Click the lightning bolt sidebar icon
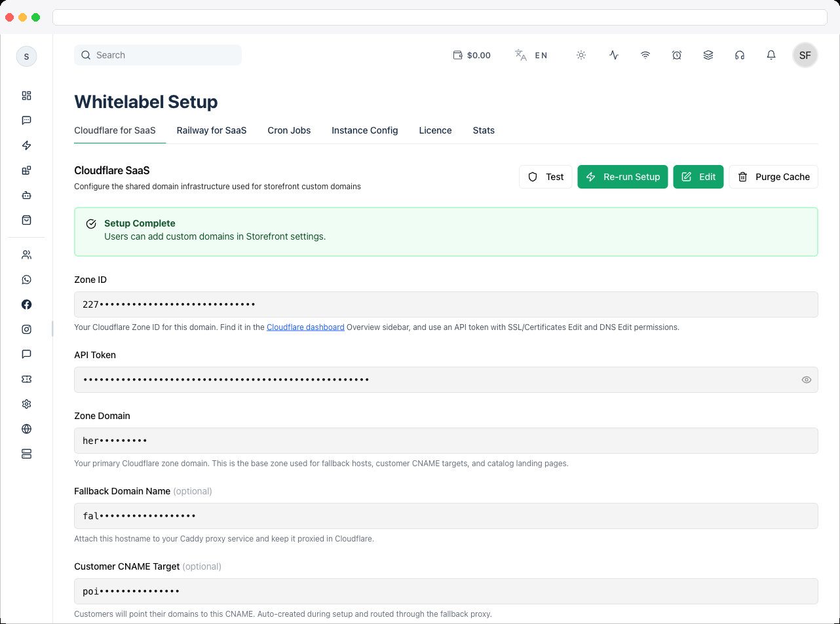 click(x=26, y=145)
